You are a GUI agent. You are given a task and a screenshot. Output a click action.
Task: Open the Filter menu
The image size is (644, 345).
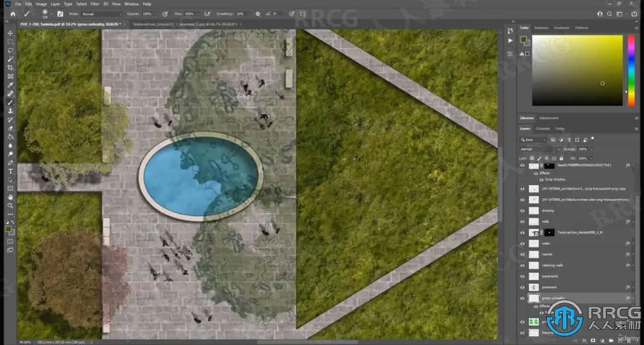[x=95, y=4]
